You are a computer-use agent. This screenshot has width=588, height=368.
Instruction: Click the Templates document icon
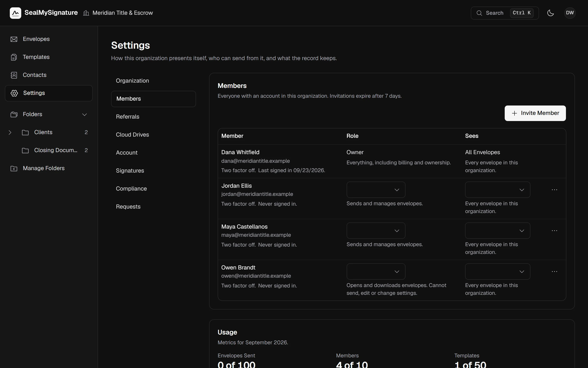[14, 57]
